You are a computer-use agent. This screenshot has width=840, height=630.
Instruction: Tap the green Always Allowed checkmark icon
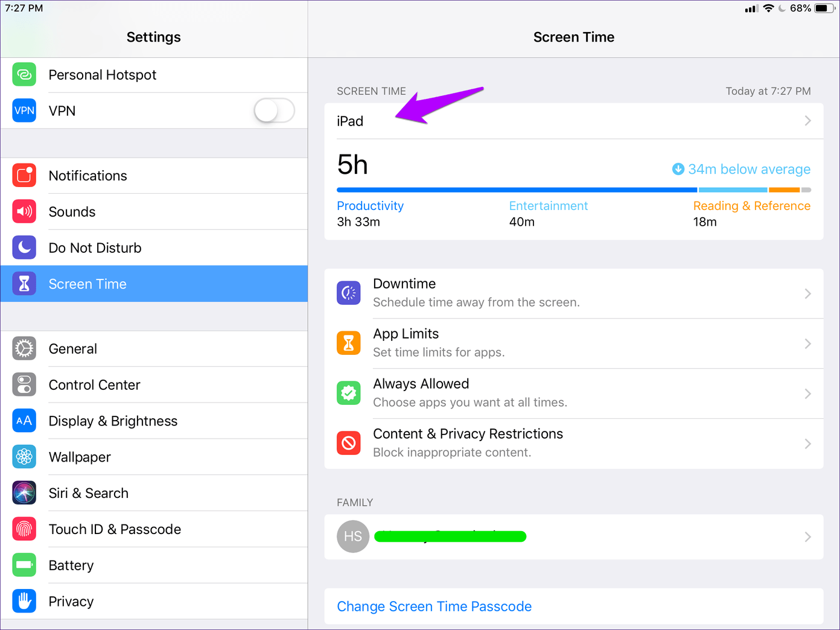349,393
